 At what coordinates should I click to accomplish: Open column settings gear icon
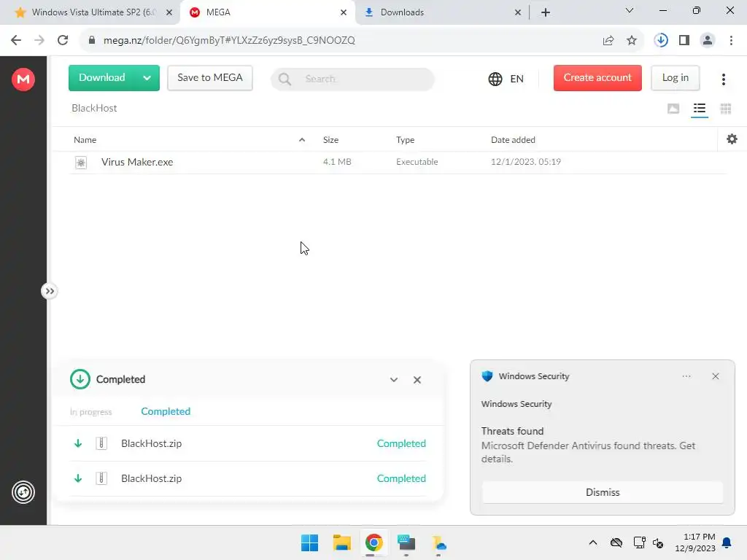(732, 139)
